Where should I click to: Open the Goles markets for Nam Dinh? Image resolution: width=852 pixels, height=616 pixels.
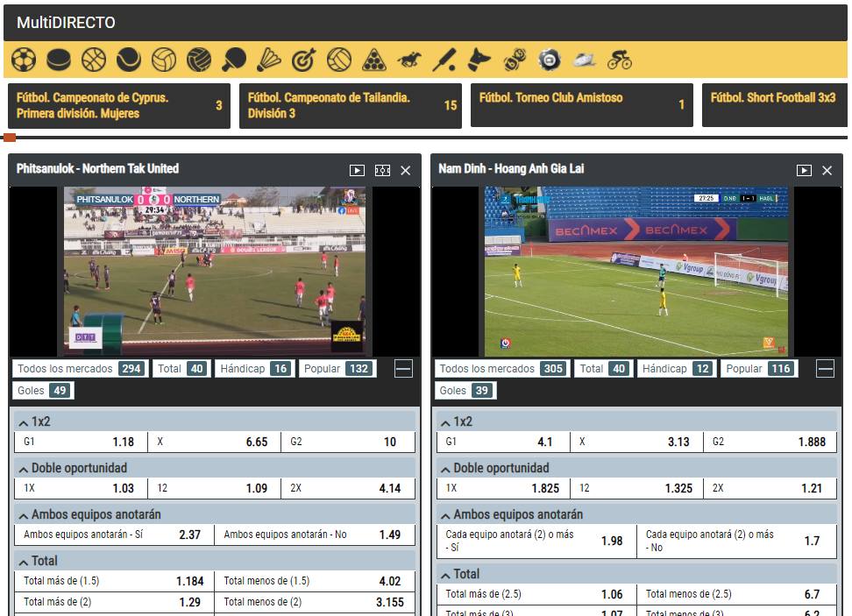[465, 390]
